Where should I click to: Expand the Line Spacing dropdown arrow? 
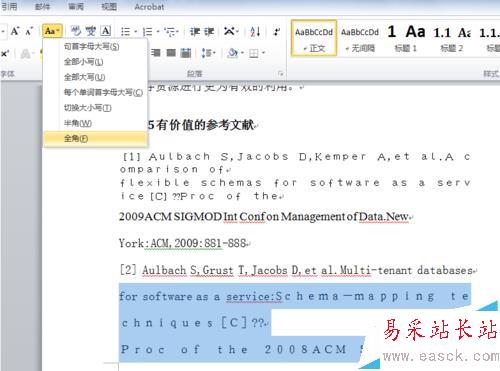[x=214, y=53]
